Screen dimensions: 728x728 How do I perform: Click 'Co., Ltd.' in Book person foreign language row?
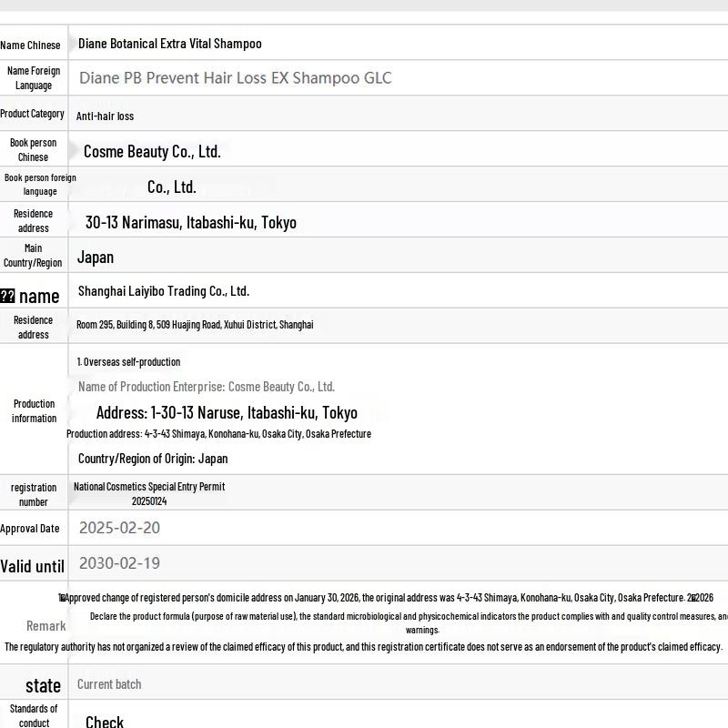coord(172,187)
